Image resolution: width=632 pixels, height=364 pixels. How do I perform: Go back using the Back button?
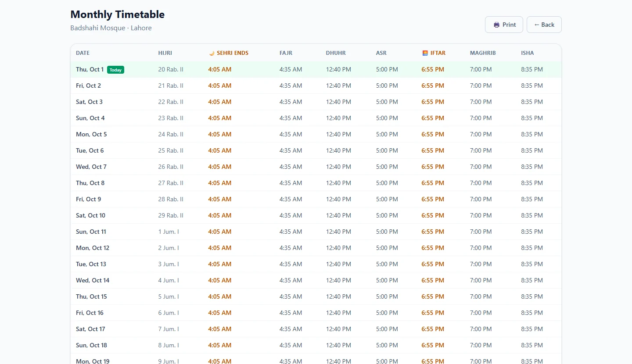544,25
